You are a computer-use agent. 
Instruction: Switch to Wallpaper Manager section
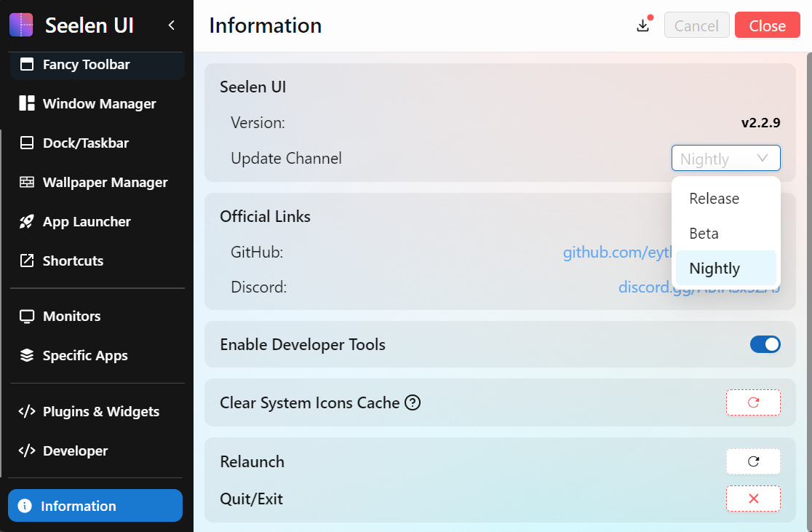pyautogui.click(x=97, y=183)
